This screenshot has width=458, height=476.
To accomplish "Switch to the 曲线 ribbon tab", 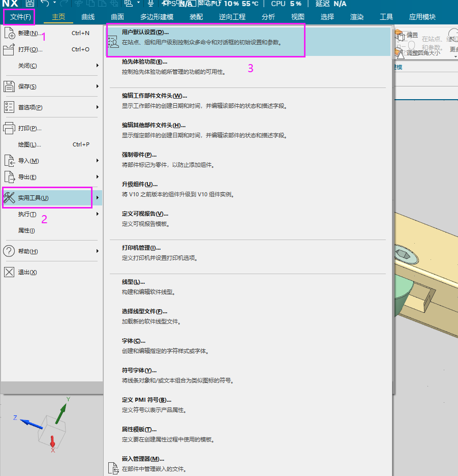I will tap(88, 17).
